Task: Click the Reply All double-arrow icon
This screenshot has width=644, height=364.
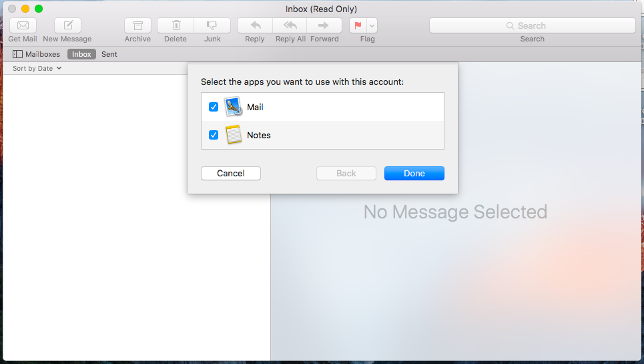Action: click(x=290, y=25)
